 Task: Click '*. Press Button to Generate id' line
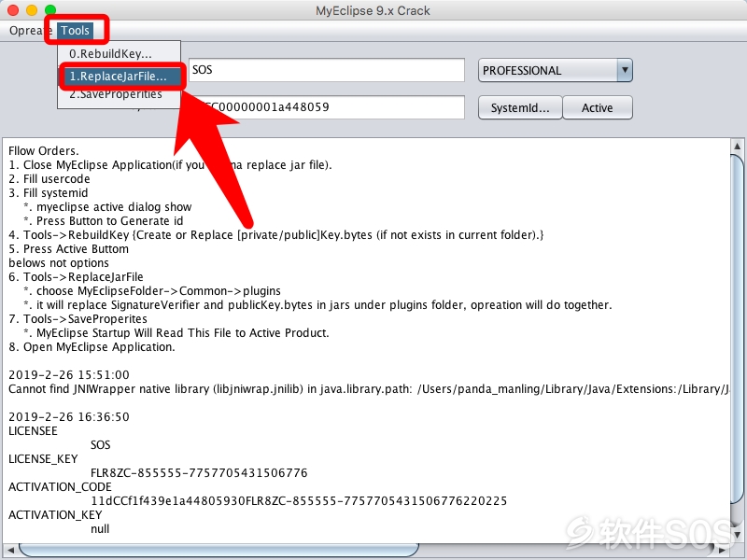coord(104,221)
